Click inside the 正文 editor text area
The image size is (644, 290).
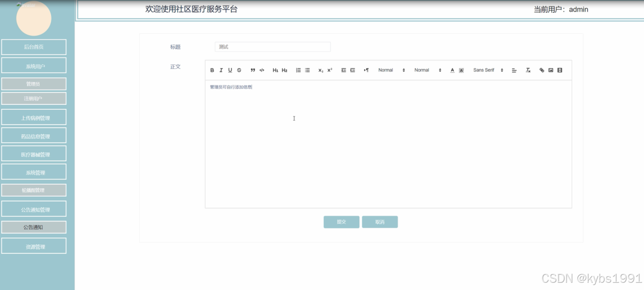point(388,144)
